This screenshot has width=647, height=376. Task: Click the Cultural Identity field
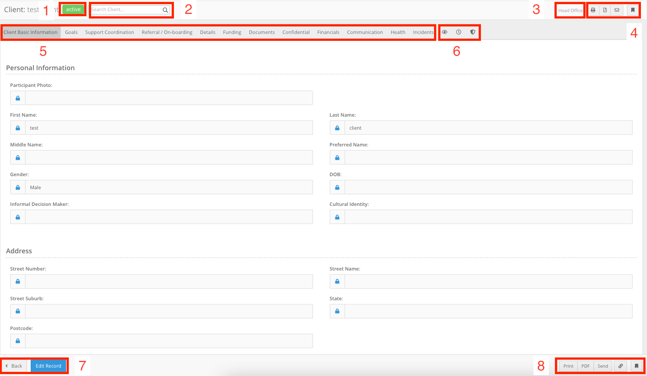click(x=489, y=217)
